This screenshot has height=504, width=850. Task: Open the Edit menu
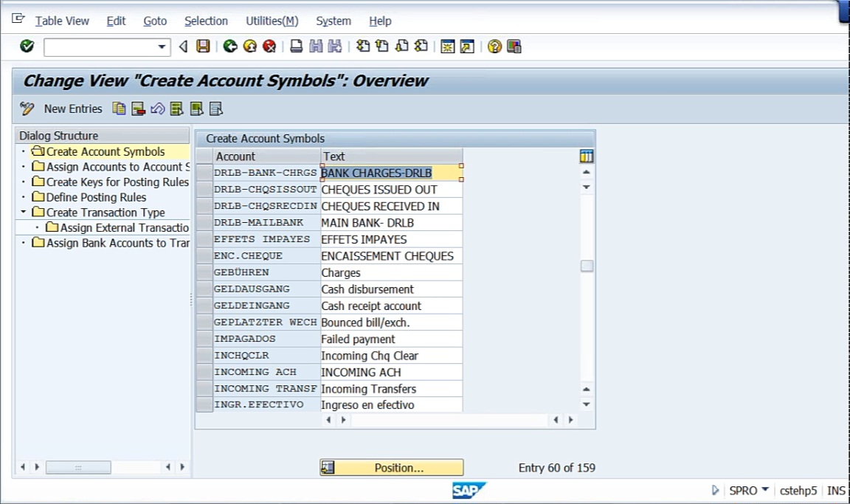click(116, 21)
